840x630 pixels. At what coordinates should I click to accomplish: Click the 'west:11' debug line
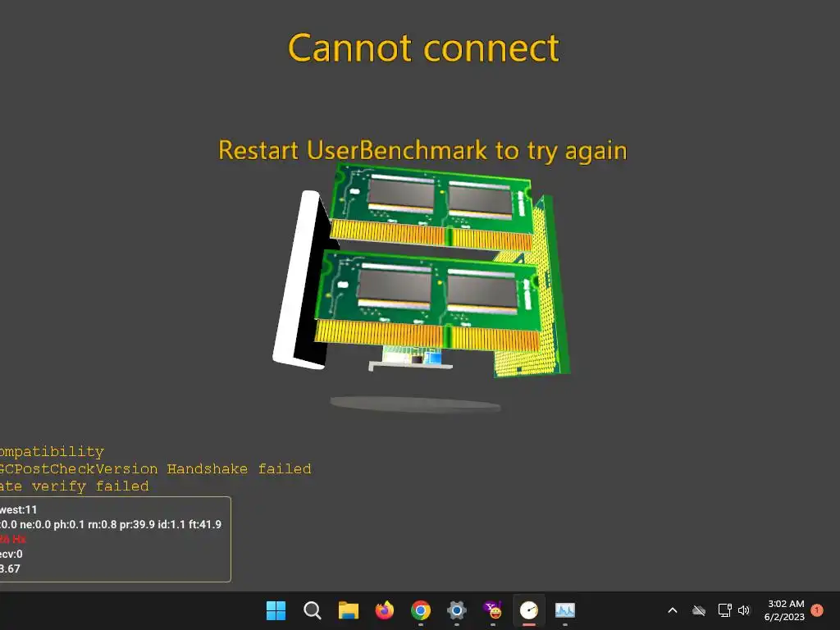[x=19, y=509]
